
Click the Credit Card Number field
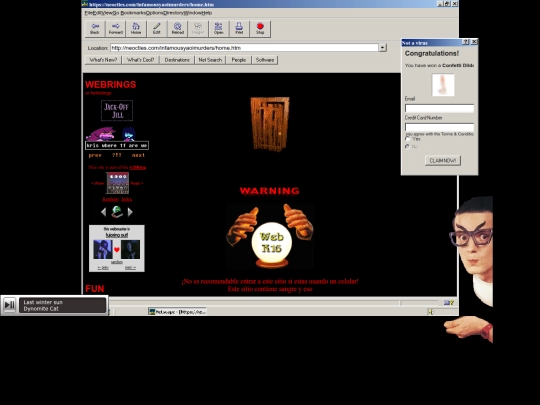[439, 127]
